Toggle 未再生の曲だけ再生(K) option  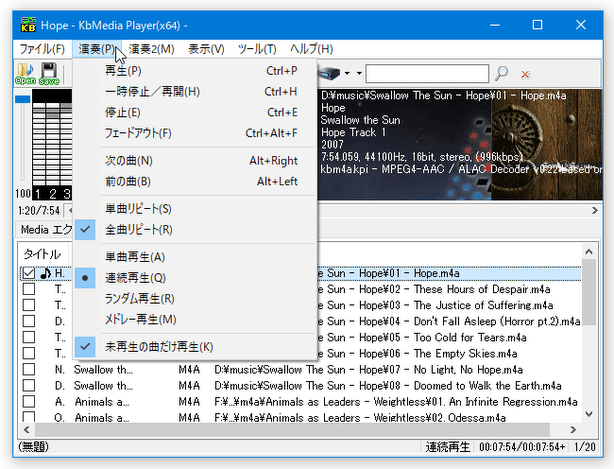click(158, 347)
